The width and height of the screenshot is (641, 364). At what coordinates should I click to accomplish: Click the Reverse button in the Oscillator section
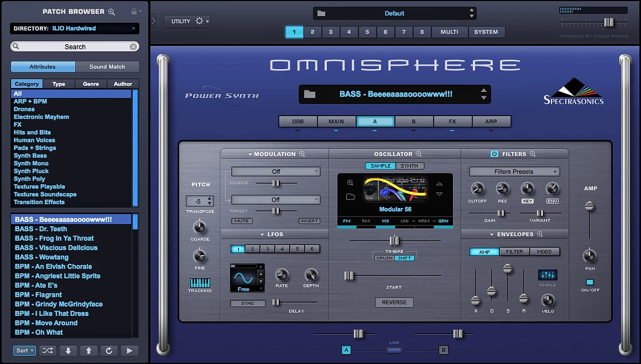click(x=394, y=302)
